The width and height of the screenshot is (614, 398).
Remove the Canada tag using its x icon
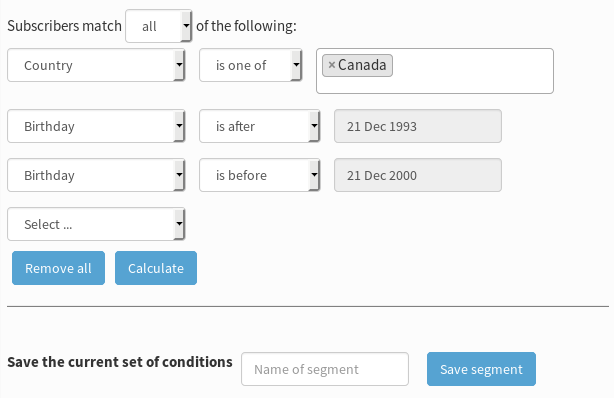332,65
